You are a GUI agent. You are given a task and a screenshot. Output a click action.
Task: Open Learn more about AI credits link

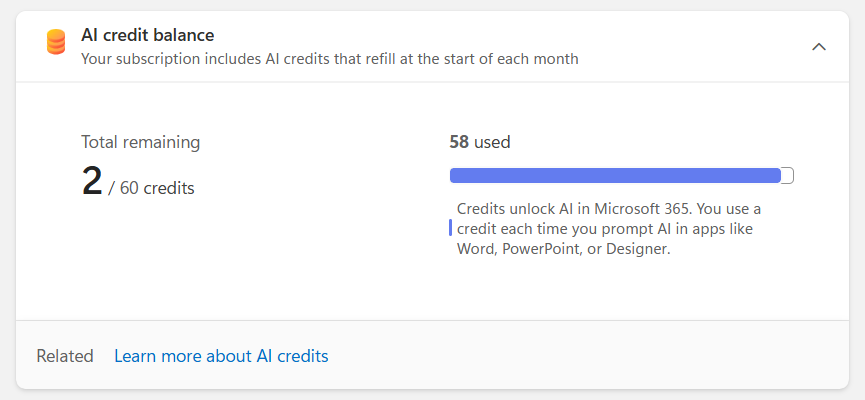[221, 356]
